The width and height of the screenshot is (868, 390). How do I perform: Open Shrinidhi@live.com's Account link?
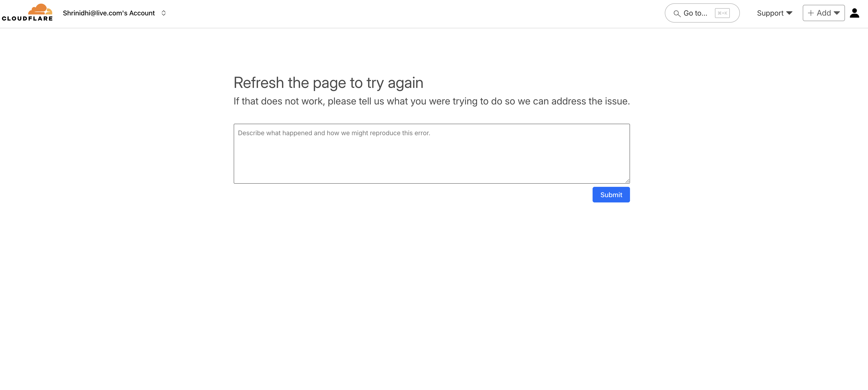click(x=108, y=13)
